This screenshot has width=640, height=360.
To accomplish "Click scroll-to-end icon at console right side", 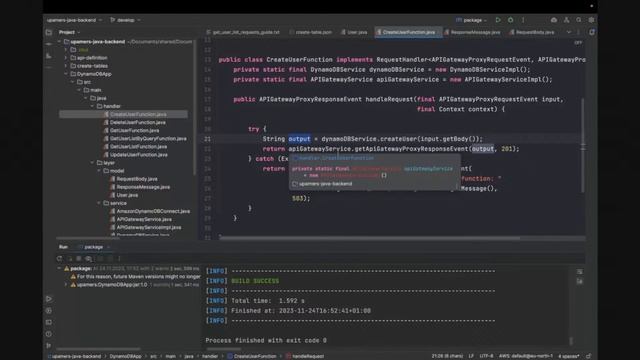I will coord(580,281).
